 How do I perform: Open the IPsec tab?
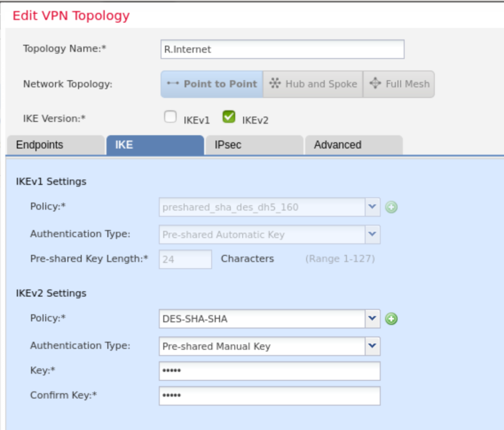254,145
